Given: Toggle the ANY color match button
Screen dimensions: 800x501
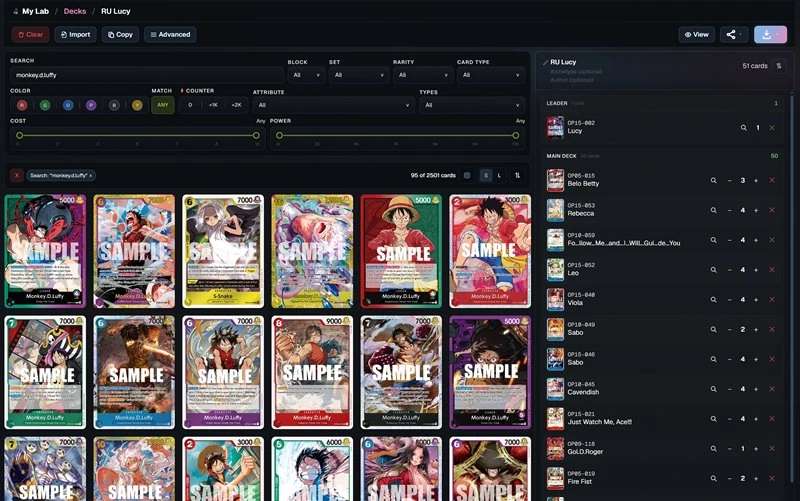Looking at the screenshot, I should tap(163, 105).
